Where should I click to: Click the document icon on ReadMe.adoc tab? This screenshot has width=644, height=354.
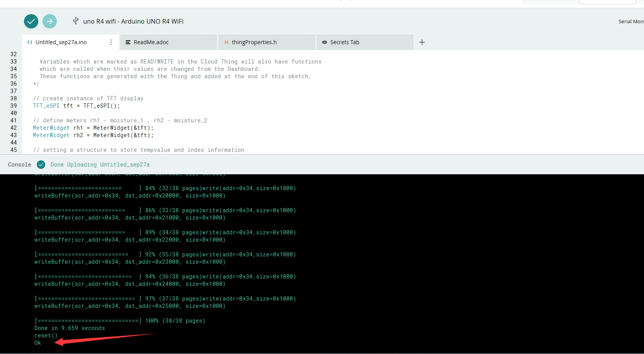(128, 42)
